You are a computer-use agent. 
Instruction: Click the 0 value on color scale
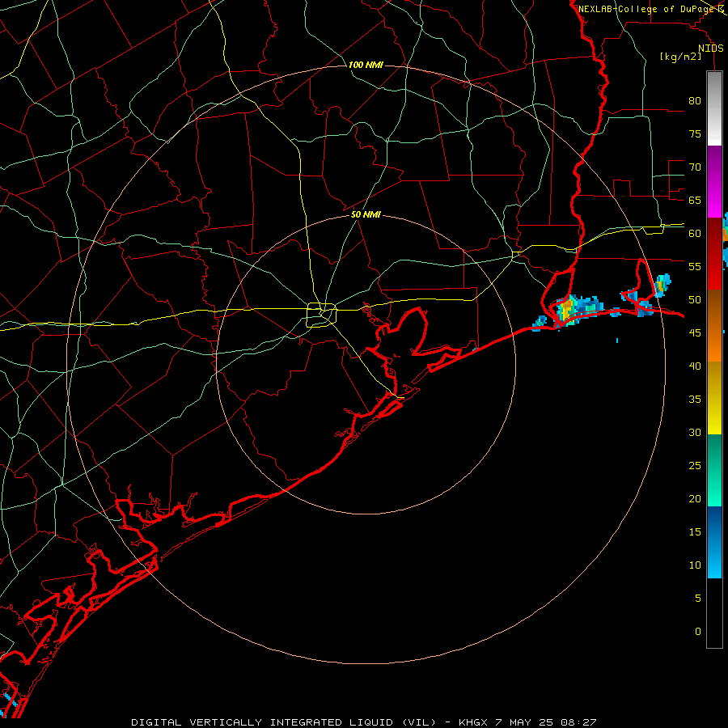click(x=698, y=632)
